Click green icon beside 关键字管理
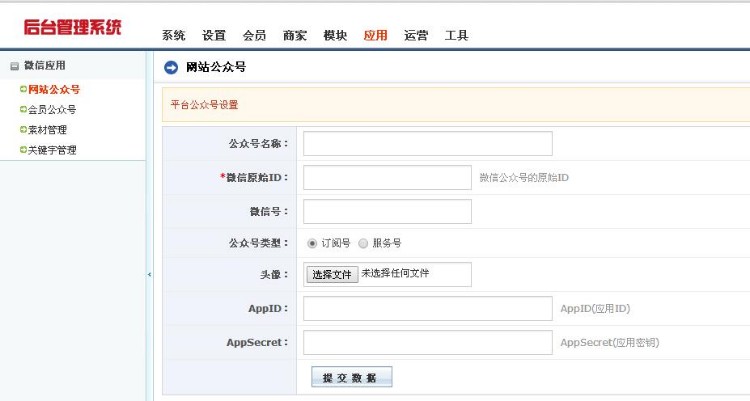The height and width of the screenshot is (401, 750). [x=23, y=150]
